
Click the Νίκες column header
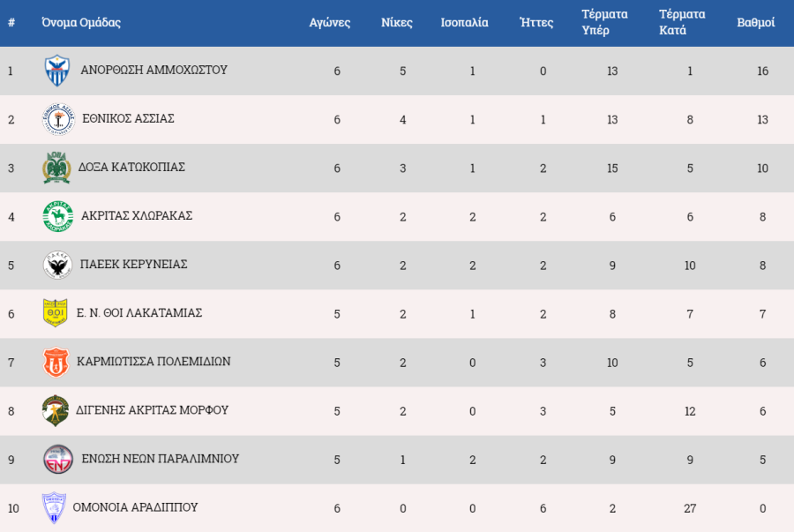tap(396, 22)
